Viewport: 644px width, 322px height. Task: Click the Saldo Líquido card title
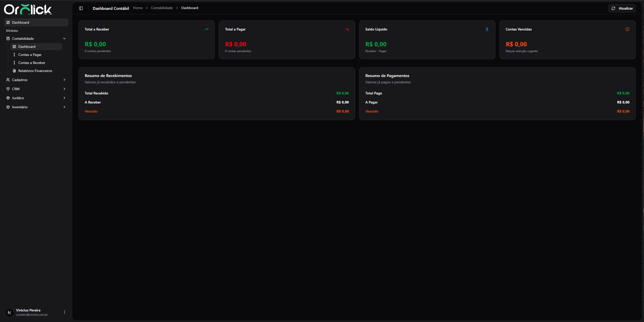(376, 29)
